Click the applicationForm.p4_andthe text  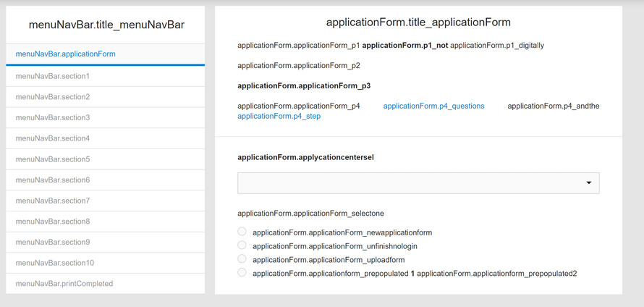(554, 106)
